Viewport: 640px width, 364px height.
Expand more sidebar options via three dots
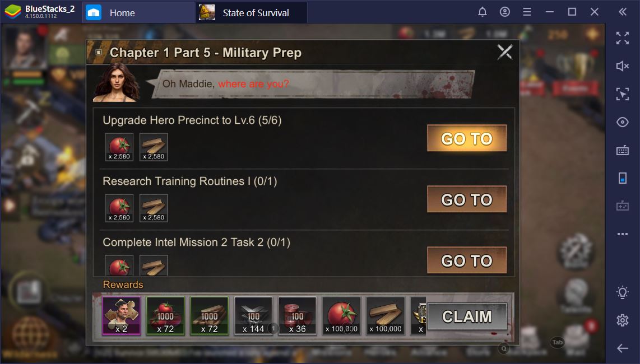pos(622,234)
